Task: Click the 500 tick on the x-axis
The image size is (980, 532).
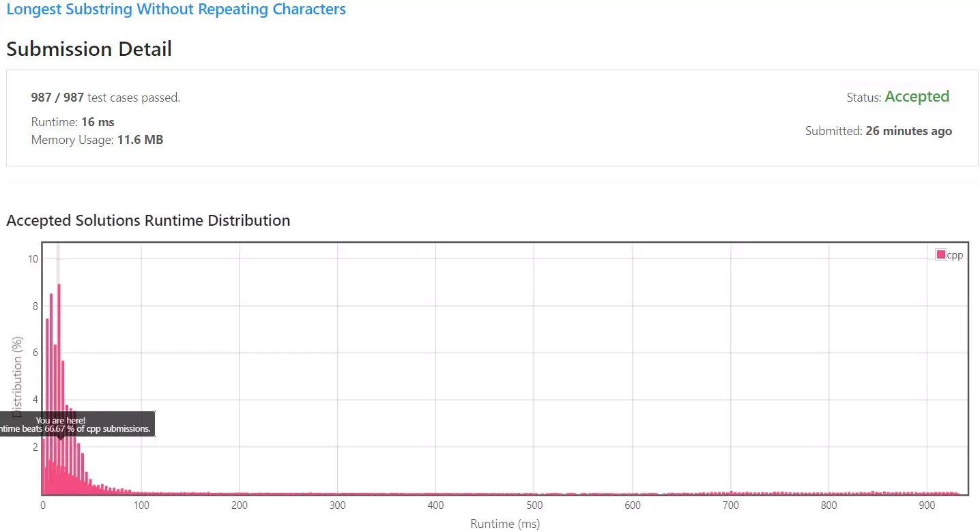Action: (x=534, y=505)
